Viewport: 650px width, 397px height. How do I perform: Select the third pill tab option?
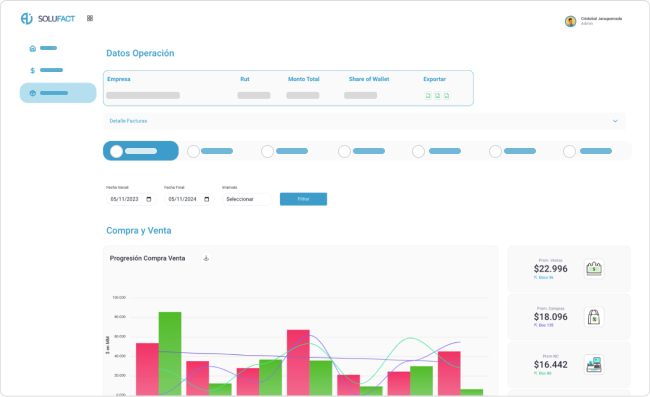click(x=285, y=151)
